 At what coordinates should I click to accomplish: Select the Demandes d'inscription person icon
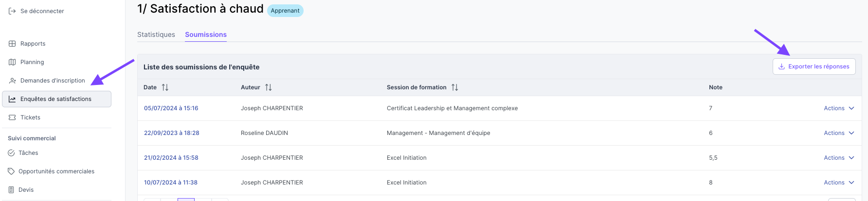[x=12, y=81]
